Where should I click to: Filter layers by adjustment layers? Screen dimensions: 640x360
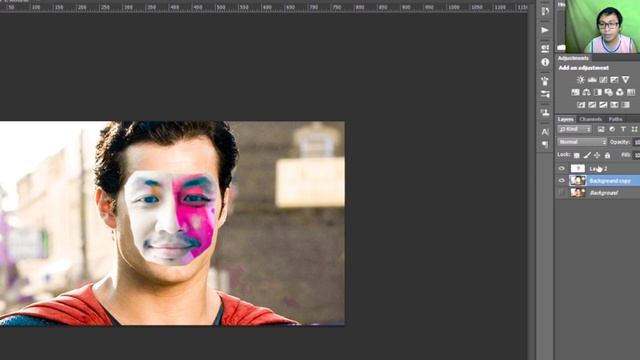tap(612, 129)
